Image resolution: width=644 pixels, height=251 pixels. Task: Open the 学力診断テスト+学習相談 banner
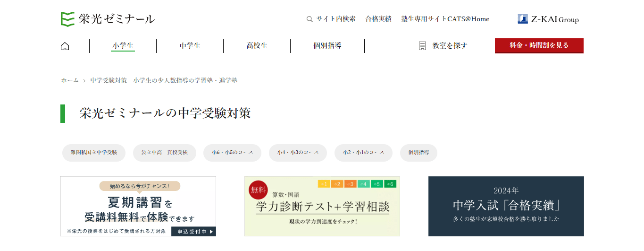322,206
